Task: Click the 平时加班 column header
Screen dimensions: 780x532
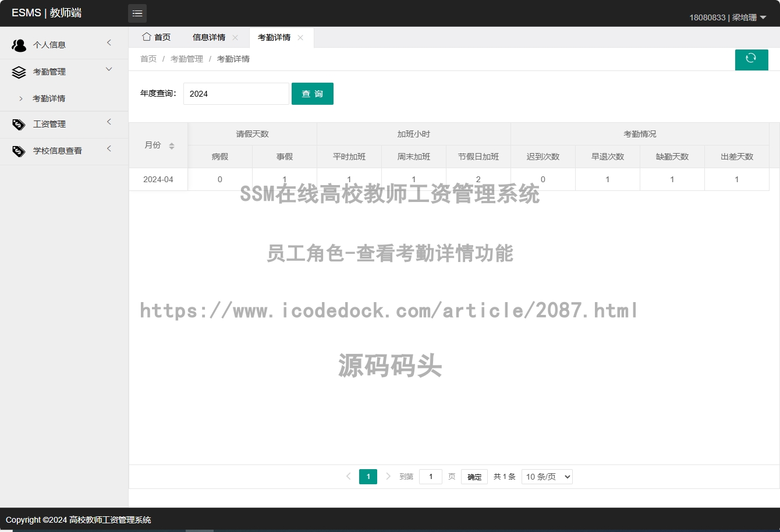Action: [x=349, y=157]
